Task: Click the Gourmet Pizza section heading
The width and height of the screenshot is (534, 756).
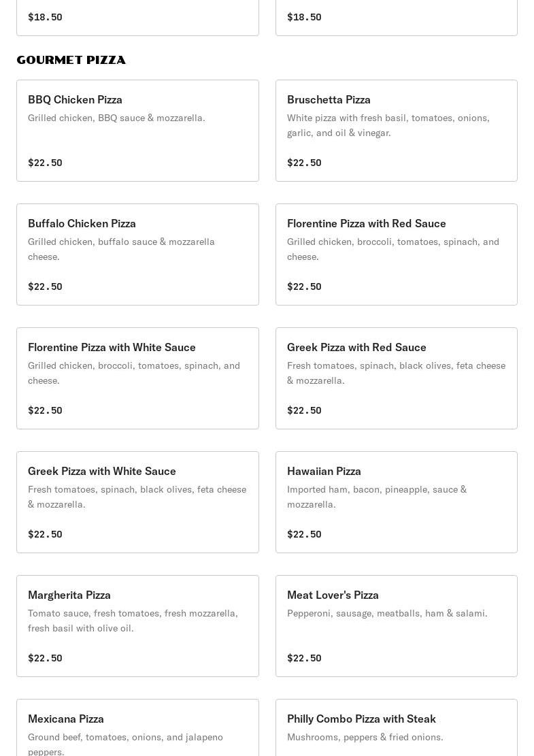Action: coord(71,61)
